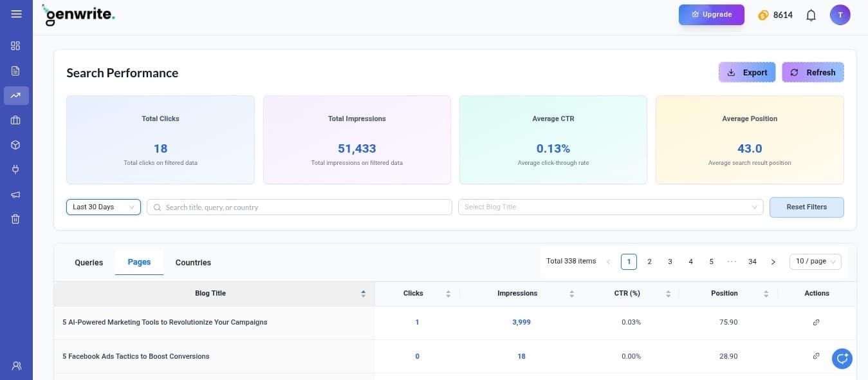Screen dimensions: 868x380
Task: Click the Average CTR card
Action: (553, 140)
